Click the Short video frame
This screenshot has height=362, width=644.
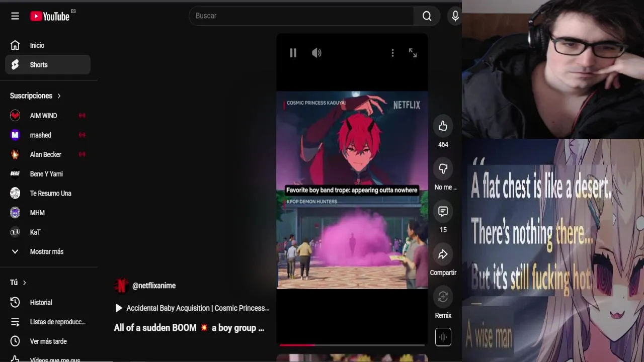tap(352, 190)
